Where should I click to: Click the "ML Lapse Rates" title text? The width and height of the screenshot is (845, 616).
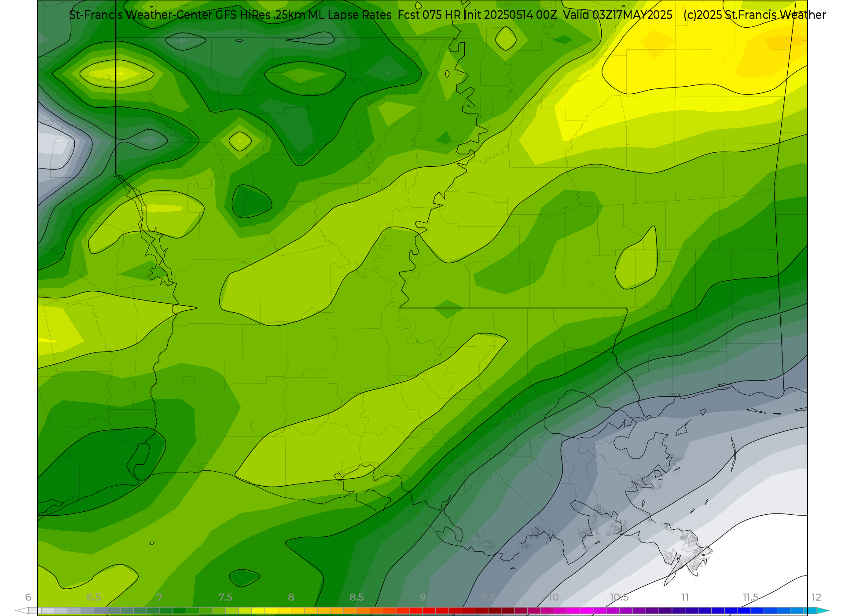point(349,15)
